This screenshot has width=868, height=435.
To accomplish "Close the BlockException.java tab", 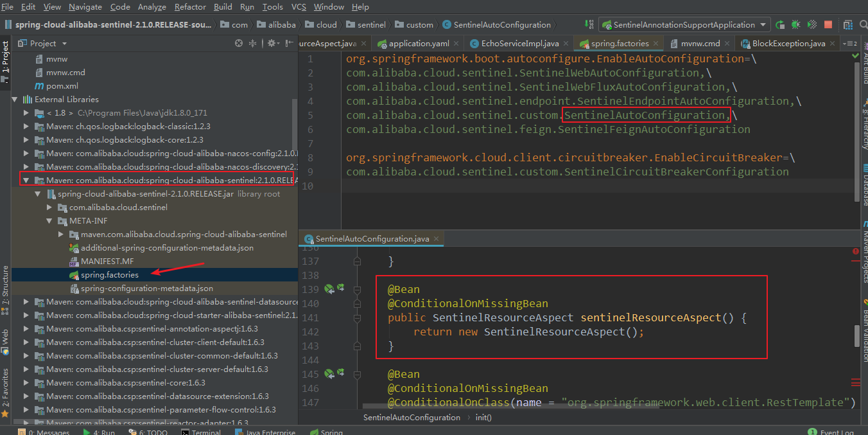I will coord(833,44).
